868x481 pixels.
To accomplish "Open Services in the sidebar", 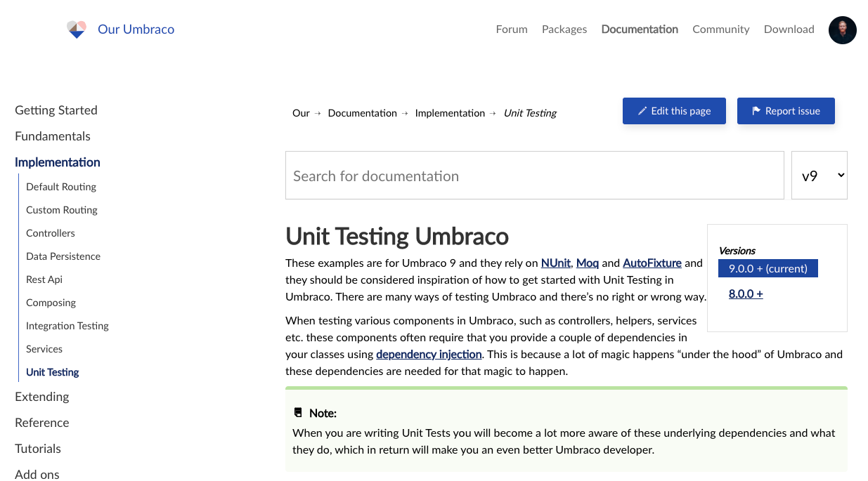I will [x=44, y=349].
